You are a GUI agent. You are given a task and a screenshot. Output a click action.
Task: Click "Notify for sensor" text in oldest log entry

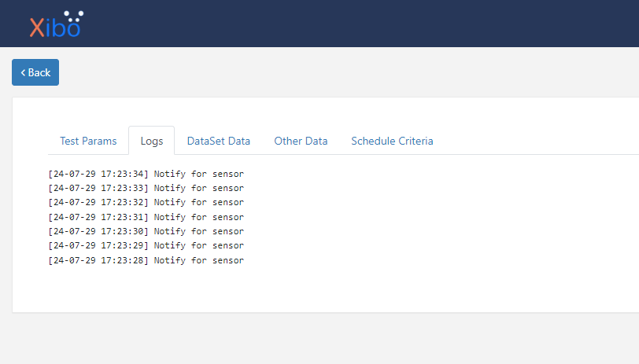pyautogui.click(x=198, y=260)
